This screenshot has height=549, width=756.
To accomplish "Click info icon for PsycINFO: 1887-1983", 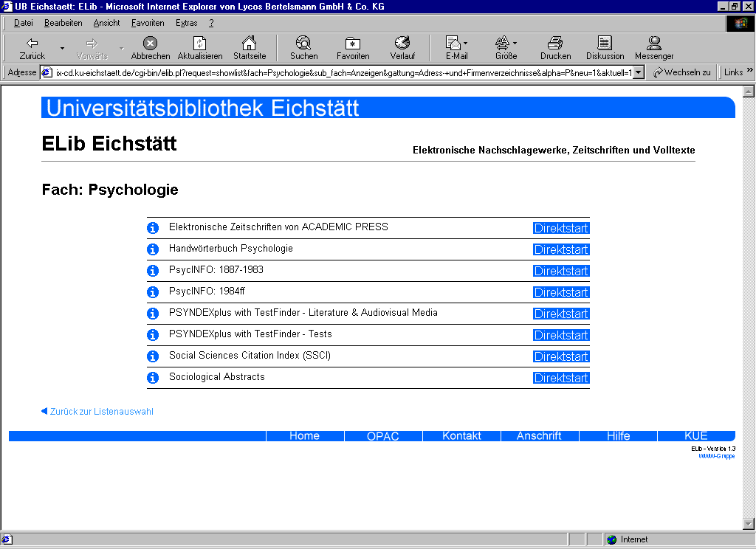I will (153, 271).
